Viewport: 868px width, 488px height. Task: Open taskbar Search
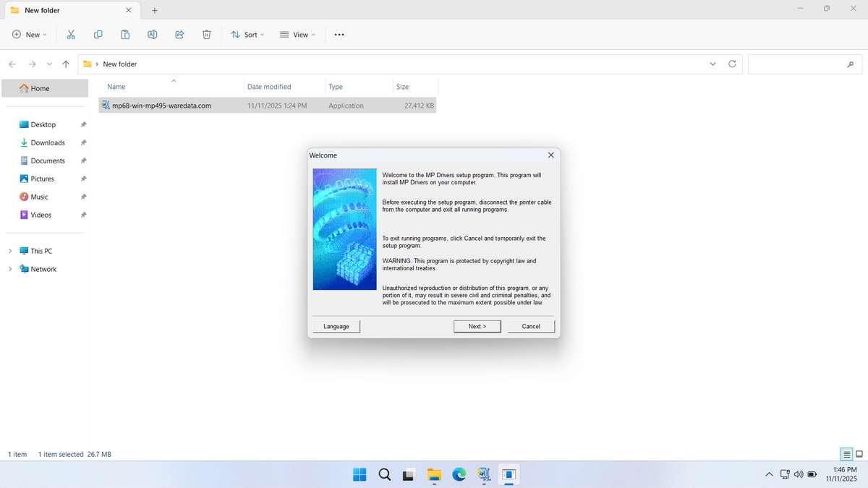click(x=385, y=475)
